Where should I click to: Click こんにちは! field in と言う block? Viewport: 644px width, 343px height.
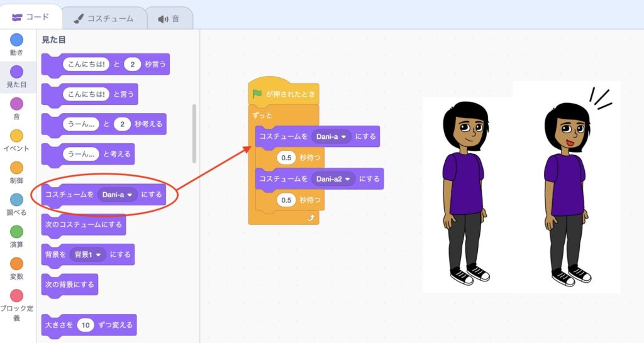86,94
